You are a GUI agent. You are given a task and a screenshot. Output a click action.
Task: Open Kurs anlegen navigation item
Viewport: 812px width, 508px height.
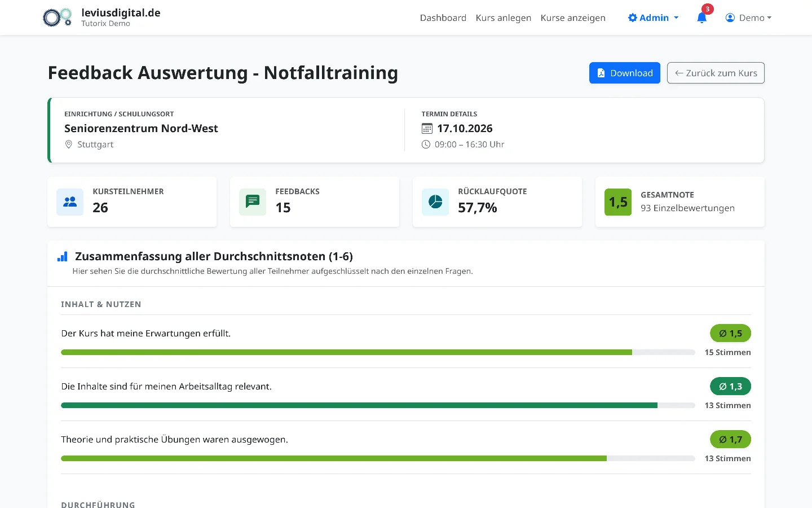(504, 17)
